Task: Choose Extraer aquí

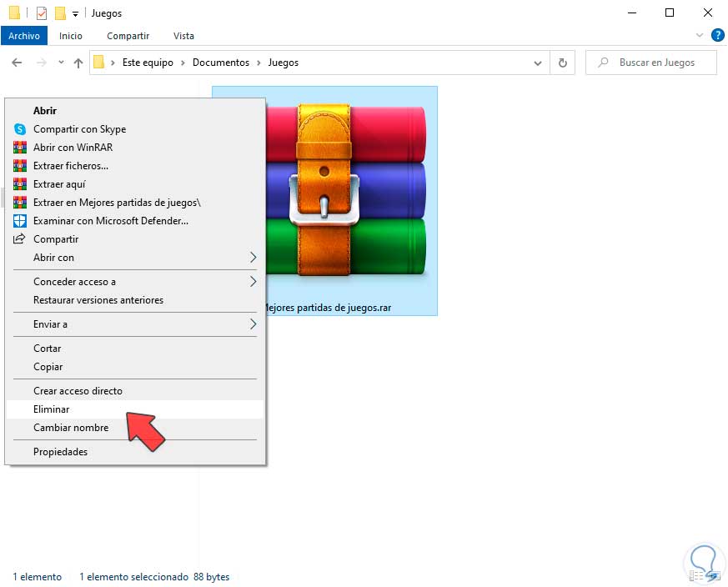Action: pyautogui.click(x=135, y=184)
